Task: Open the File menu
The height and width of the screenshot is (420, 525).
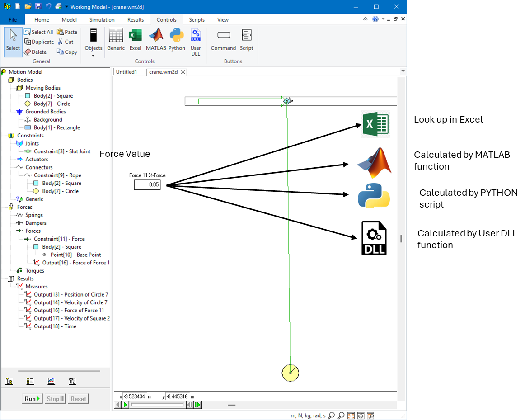Action: [x=13, y=20]
